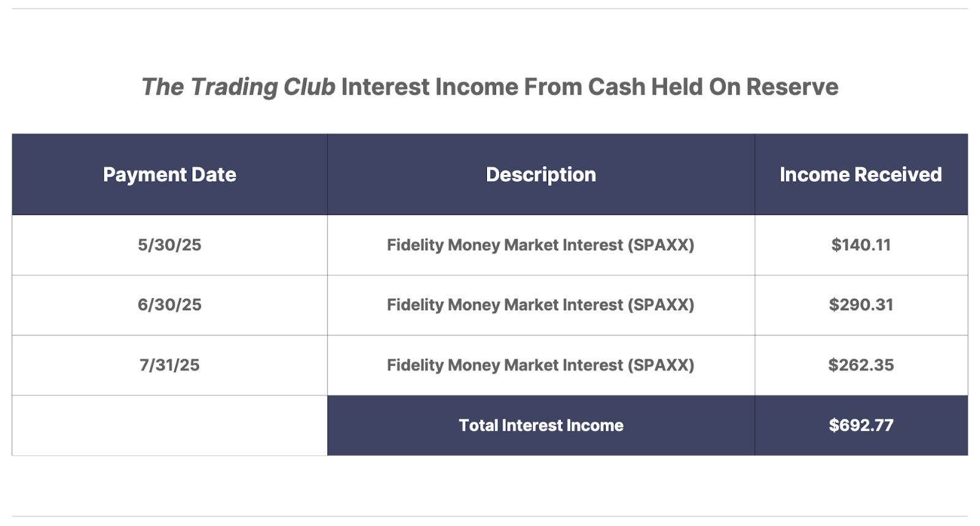The image size is (980, 526).
Task: Click the Total Interest Income label cell
Action: pos(541,425)
